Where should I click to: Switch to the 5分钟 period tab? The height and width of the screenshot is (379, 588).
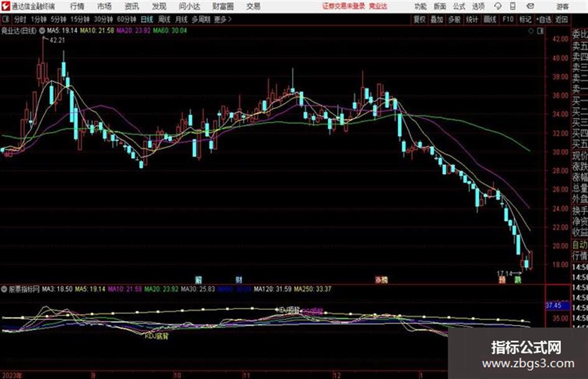tap(58, 19)
